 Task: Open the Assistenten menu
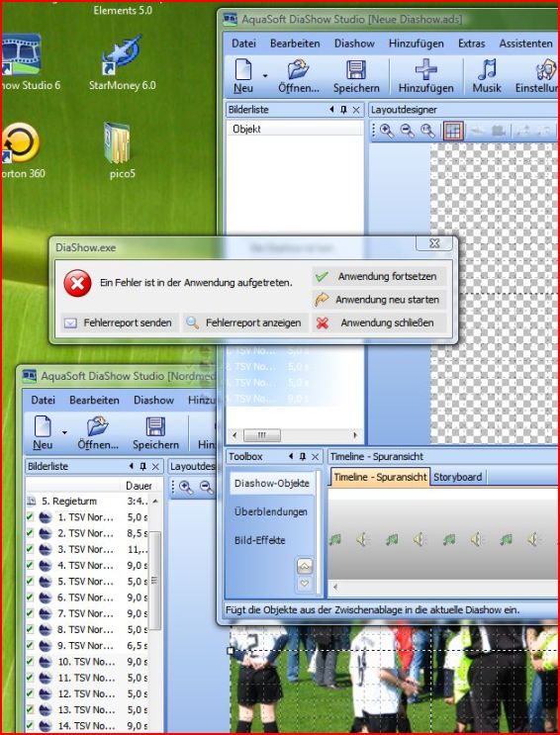525,44
